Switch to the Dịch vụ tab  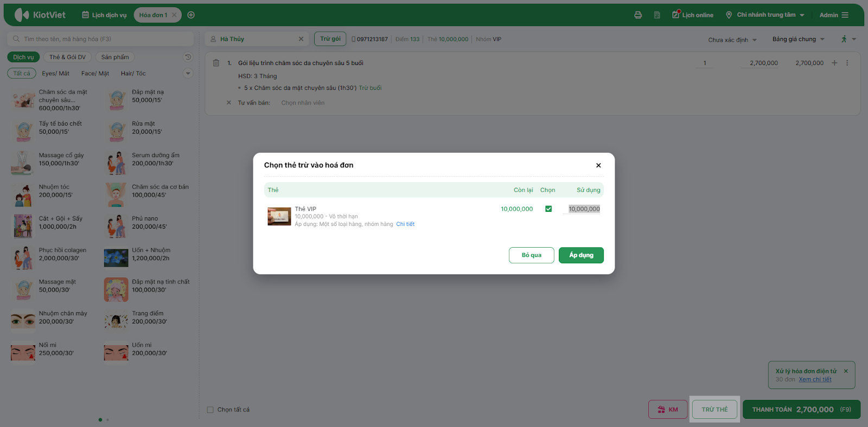click(x=23, y=57)
